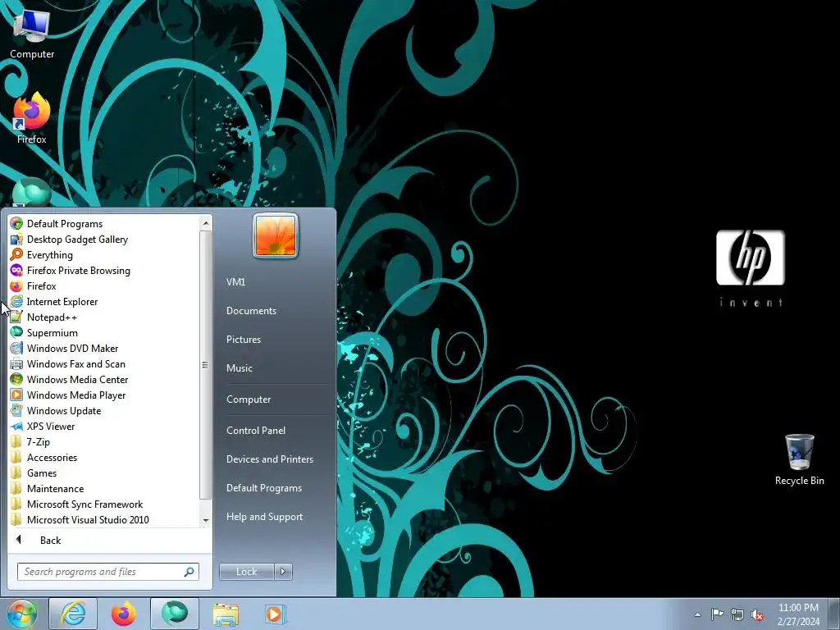Expand the Microsoft Sync Framework folder

[104, 504]
